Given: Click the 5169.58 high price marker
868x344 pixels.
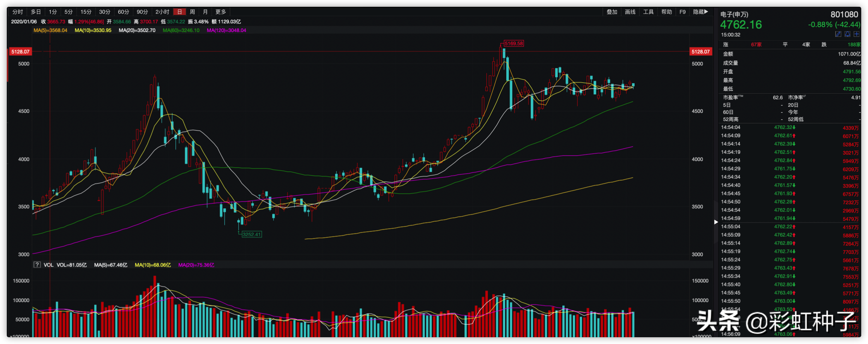Looking at the screenshot, I should [514, 44].
